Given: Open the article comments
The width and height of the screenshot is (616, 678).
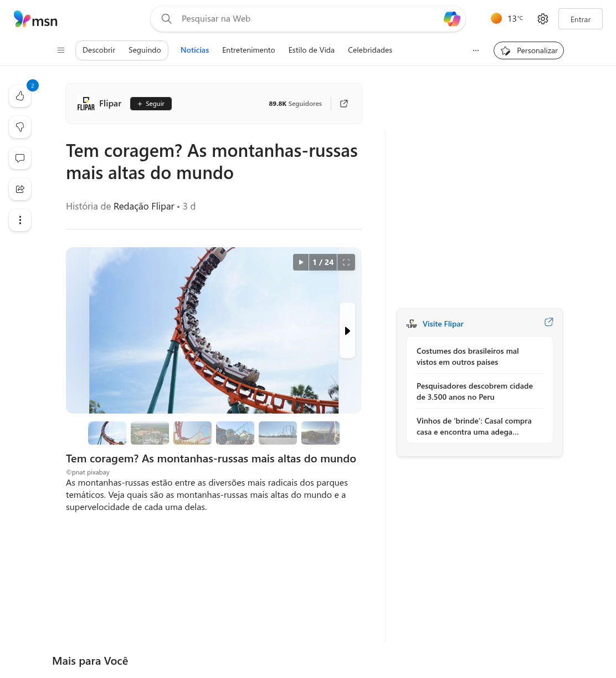Looking at the screenshot, I should 20,158.
